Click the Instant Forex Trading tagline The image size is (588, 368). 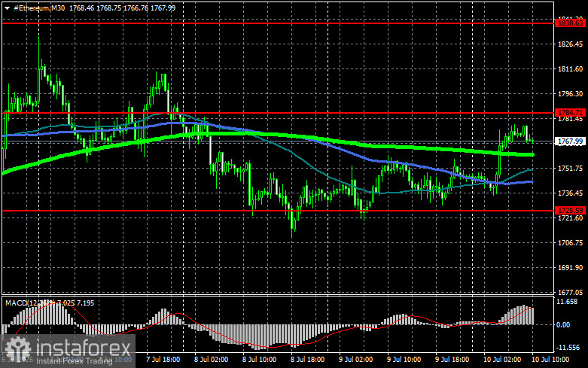point(75,361)
